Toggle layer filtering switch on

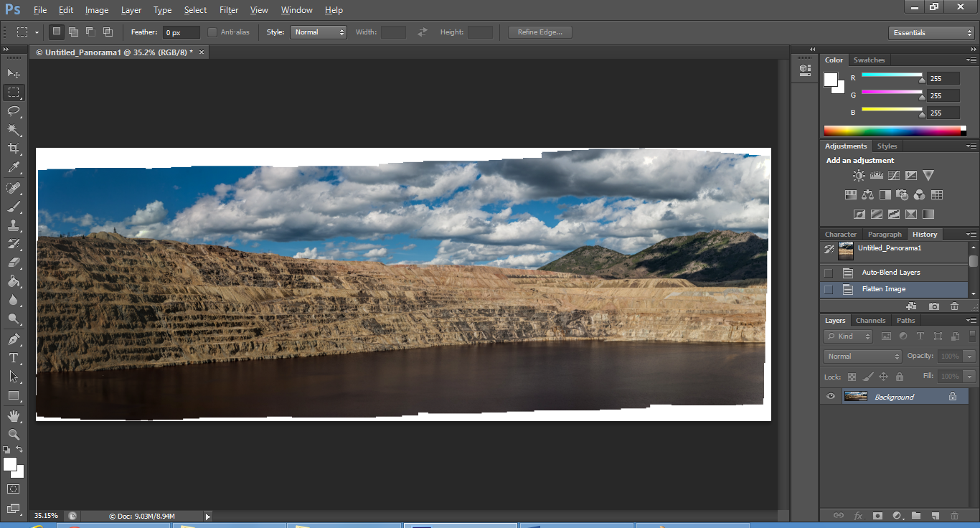(972, 336)
